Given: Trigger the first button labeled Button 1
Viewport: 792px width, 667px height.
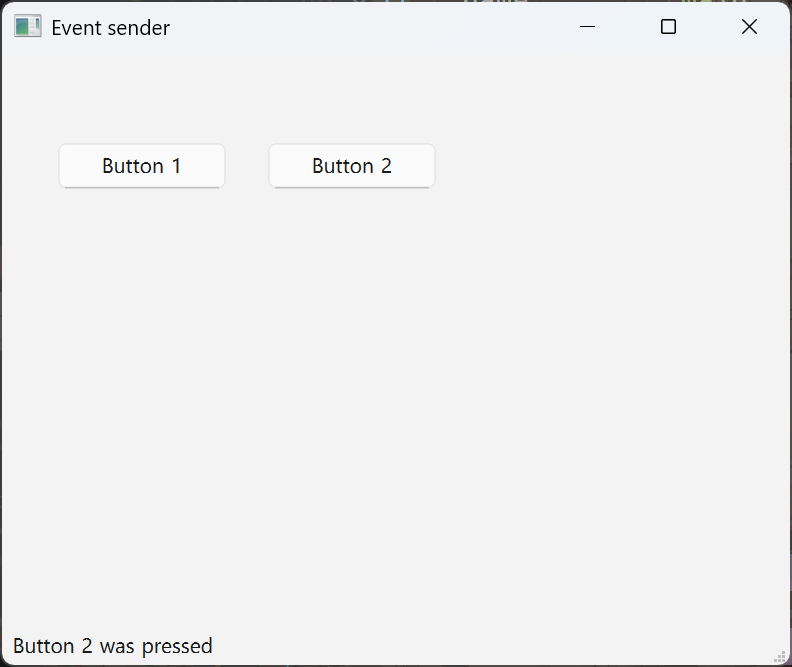Looking at the screenshot, I should point(142,166).
